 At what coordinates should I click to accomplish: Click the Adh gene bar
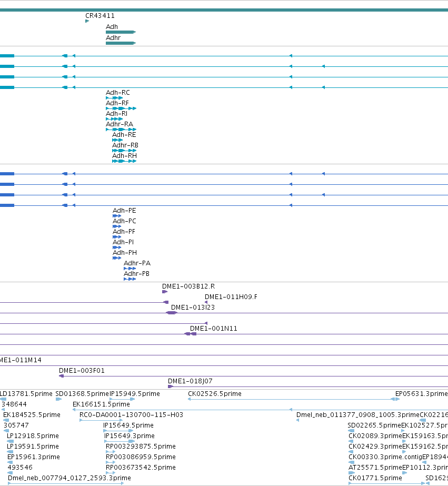click(x=121, y=32)
